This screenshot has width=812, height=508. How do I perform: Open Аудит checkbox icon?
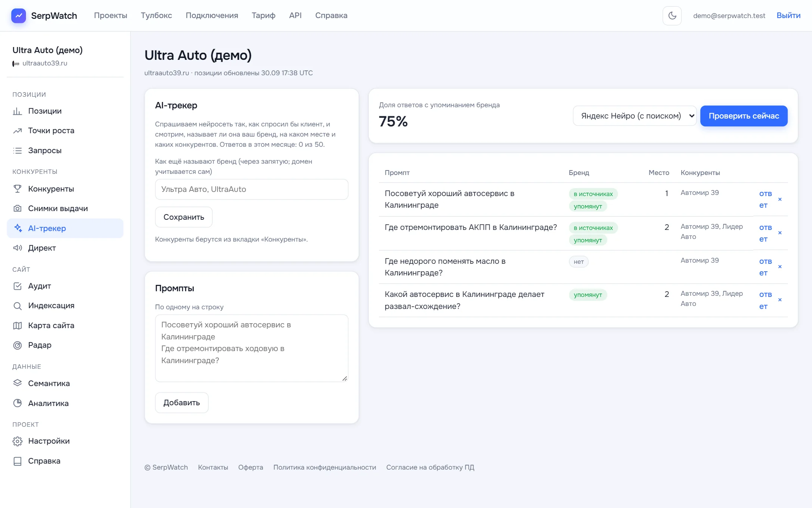click(18, 286)
